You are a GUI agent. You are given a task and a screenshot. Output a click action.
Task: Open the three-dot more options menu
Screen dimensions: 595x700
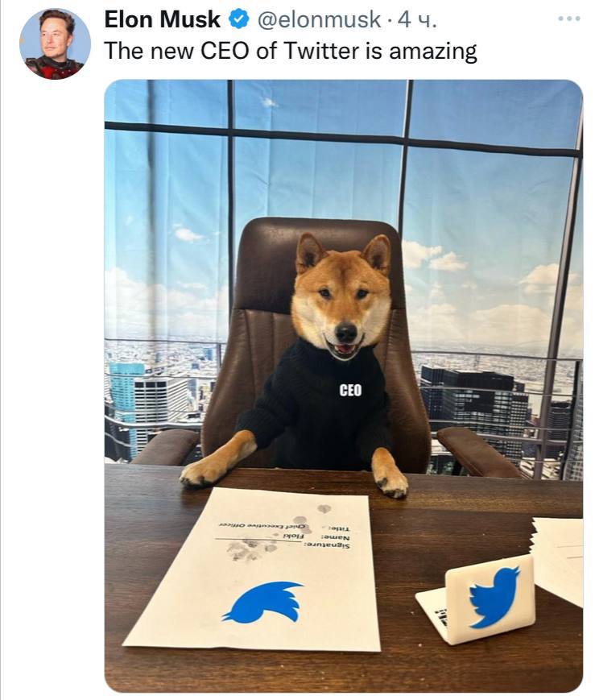[x=569, y=19]
